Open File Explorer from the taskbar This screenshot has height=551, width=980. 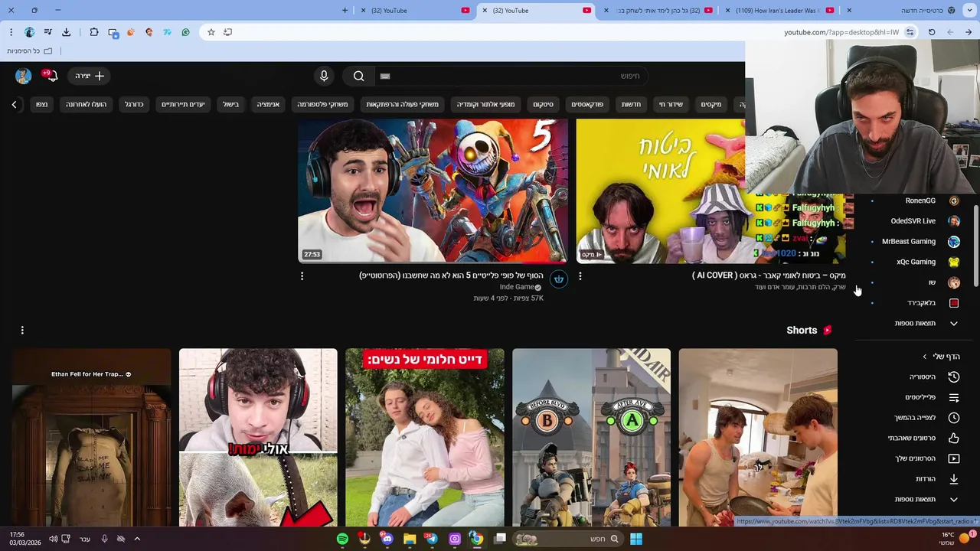point(410,539)
